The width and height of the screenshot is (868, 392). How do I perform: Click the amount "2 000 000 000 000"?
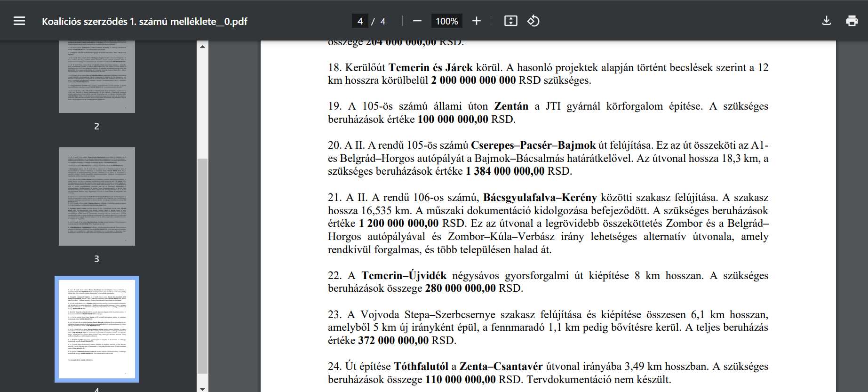point(473,80)
